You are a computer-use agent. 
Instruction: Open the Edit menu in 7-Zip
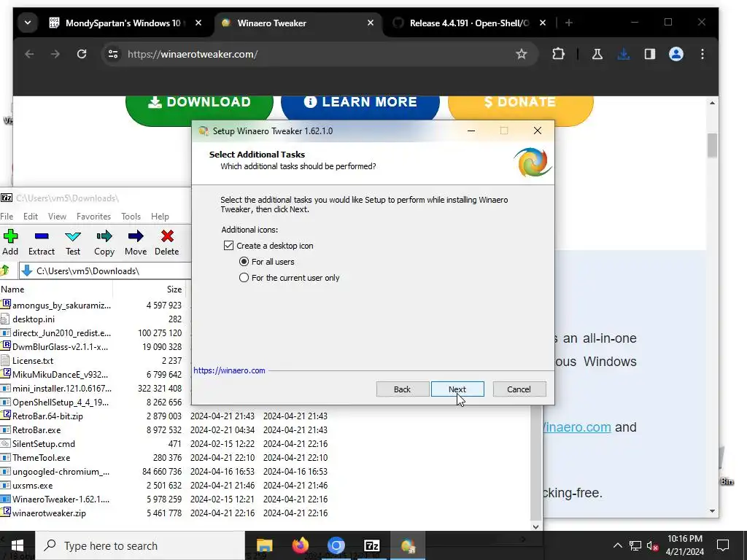tap(31, 216)
